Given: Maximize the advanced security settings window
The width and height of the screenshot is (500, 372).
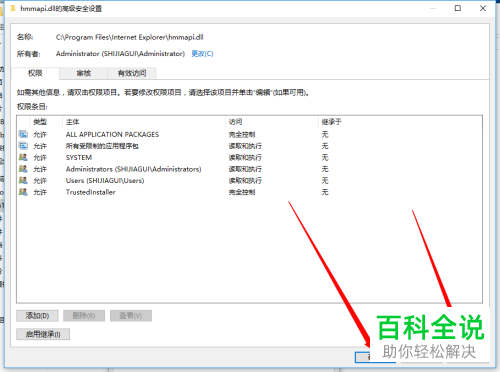Looking at the screenshot, I should click(458, 8).
